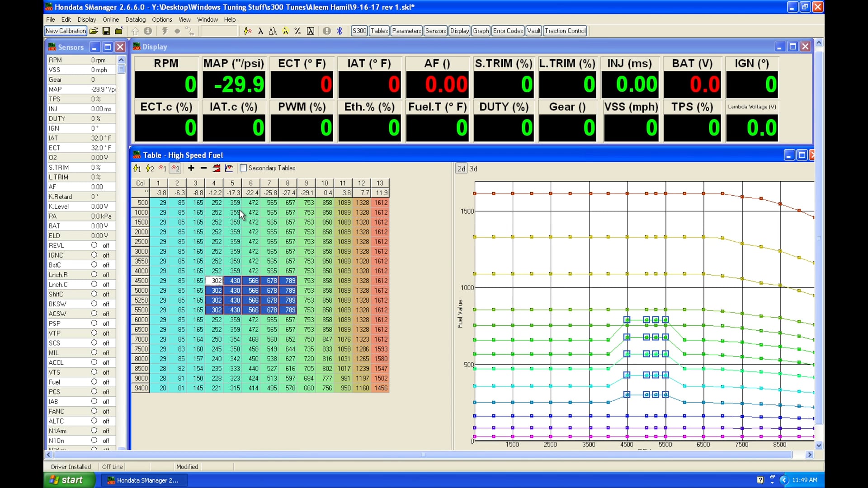Screen dimensions: 868x488
Task: Toggle the REVL sensor off switch
Action: [x=94, y=245]
